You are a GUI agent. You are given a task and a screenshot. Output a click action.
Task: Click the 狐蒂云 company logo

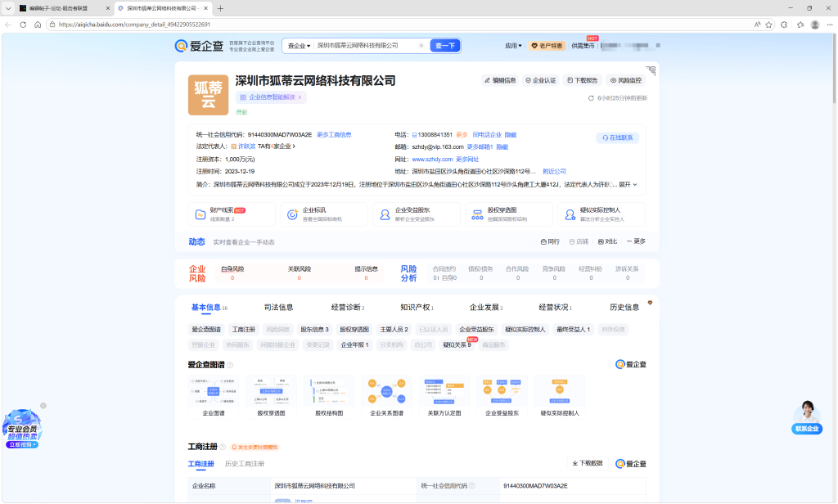tap(209, 95)
